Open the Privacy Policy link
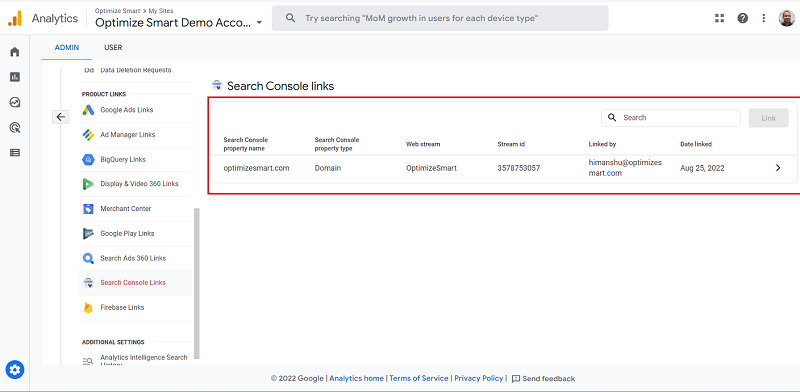 coord(479,379)
